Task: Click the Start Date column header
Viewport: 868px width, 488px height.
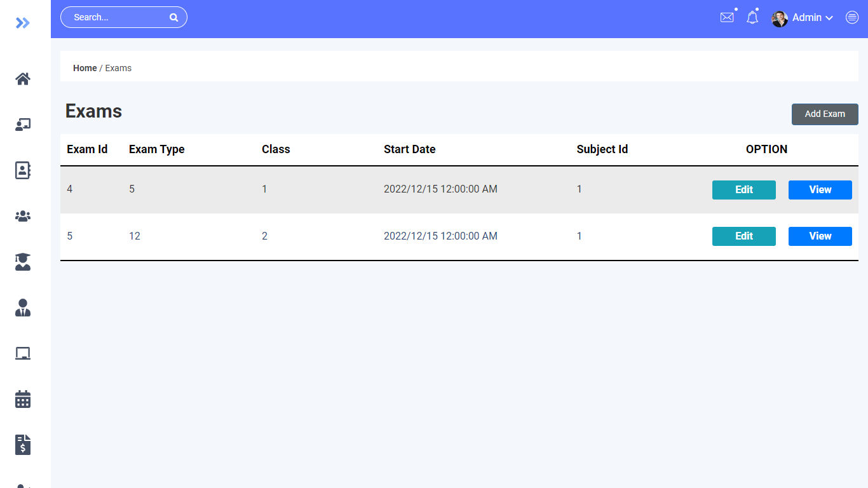Action: [x=410, y=149]
